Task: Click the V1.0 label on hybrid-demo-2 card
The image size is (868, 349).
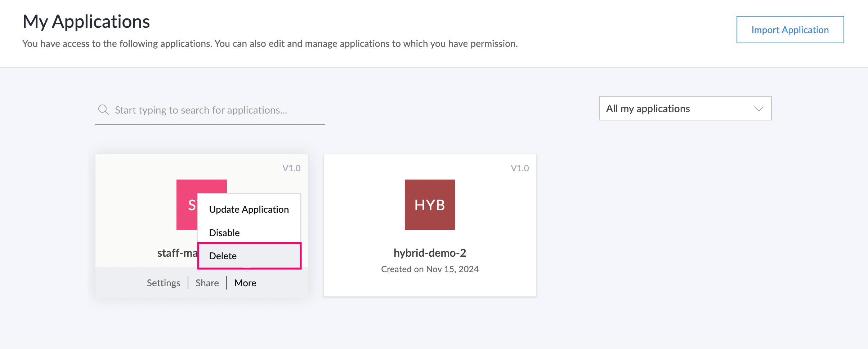Action: click(520, 168)
